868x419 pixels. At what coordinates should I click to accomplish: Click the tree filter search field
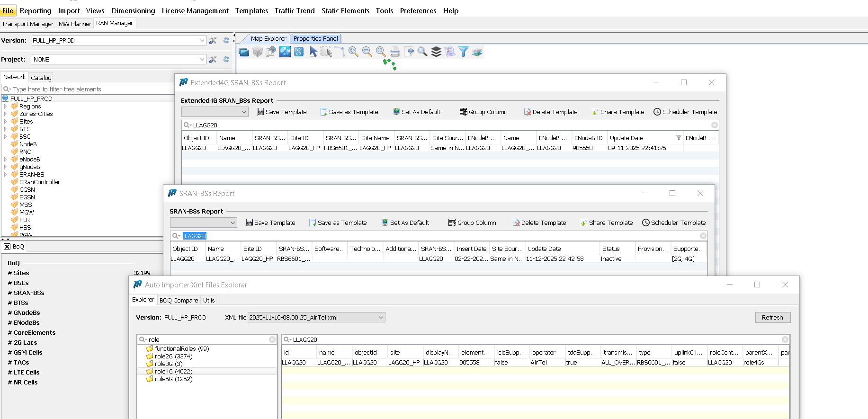90,89
